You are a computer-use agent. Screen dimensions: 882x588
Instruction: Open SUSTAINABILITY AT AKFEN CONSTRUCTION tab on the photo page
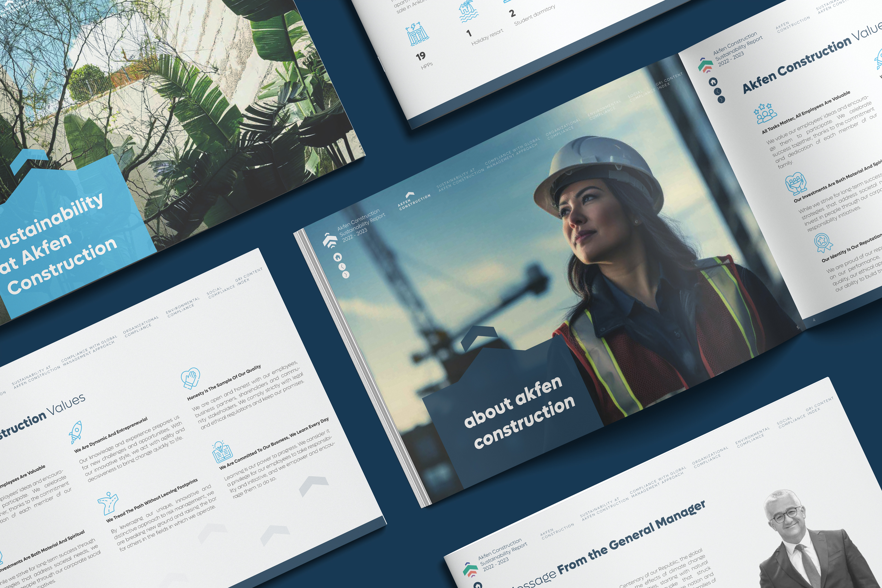tap(460, 180)
